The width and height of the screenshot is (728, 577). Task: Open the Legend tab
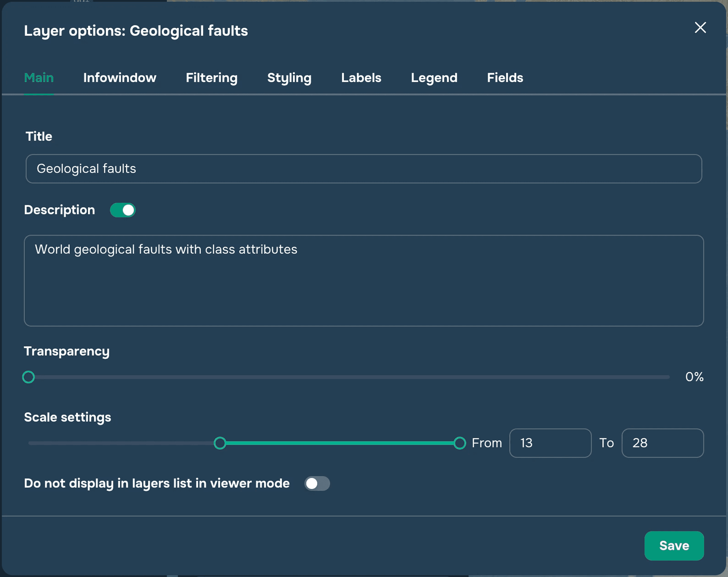pyautogui.click(x=434, y=78)
